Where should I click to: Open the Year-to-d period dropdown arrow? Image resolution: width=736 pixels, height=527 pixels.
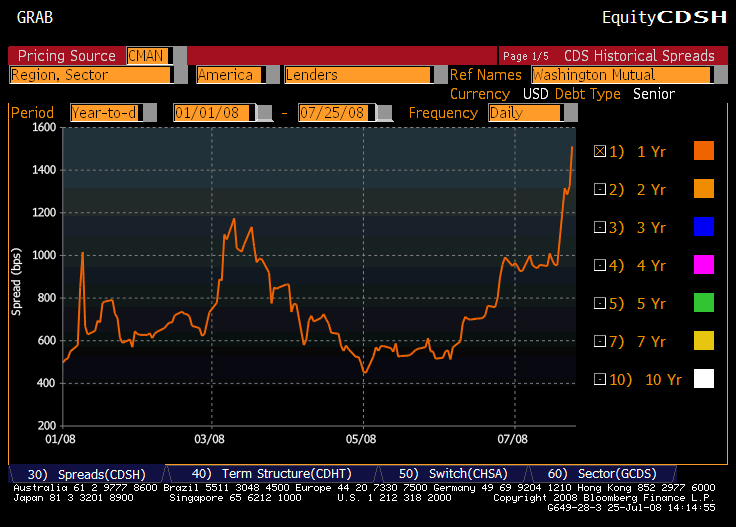[150, 113]
